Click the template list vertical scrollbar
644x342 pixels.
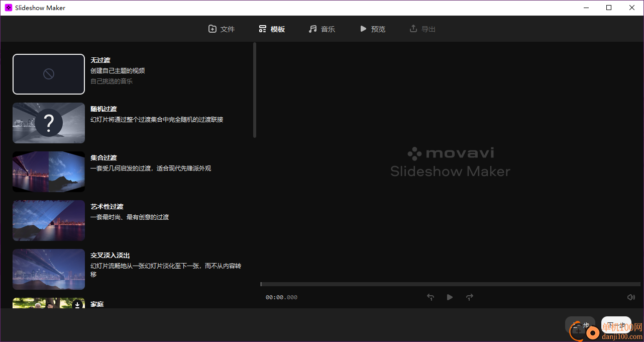point(255,90)
